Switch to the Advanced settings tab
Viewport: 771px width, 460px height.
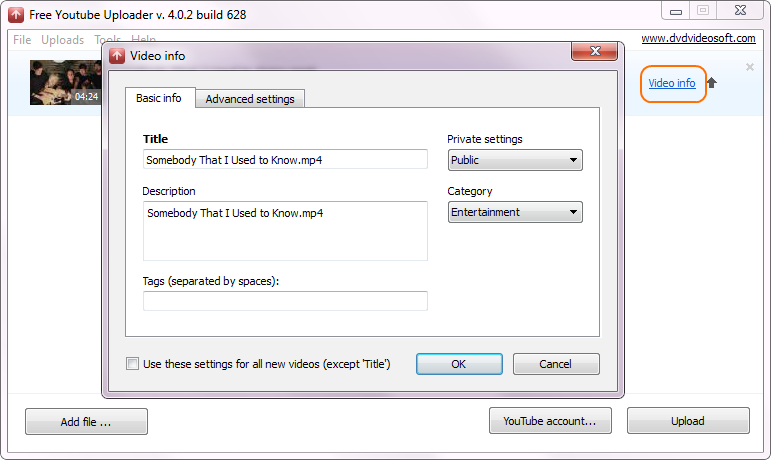click(x=250, y=99)
